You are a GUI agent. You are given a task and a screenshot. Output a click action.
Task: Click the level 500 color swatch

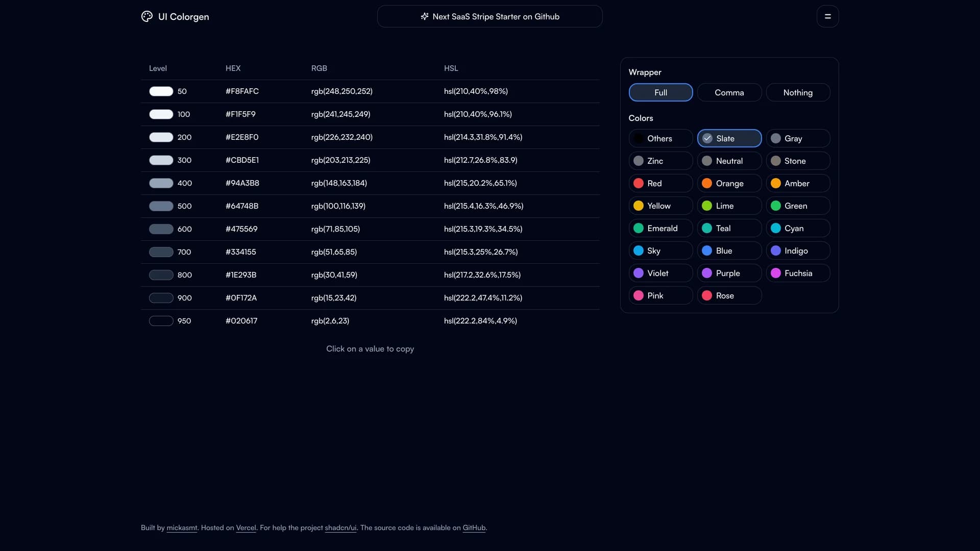tap(161, 206)
